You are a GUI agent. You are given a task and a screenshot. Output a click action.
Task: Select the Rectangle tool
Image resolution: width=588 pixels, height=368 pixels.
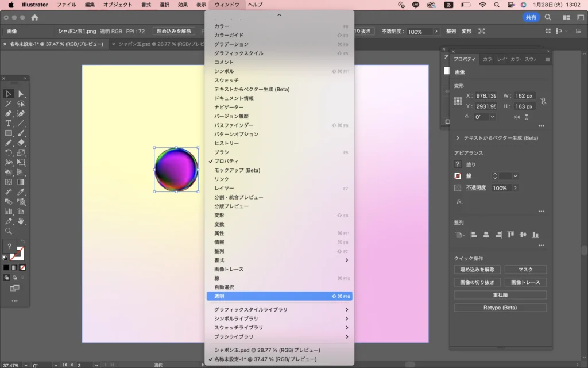[9, 133]
